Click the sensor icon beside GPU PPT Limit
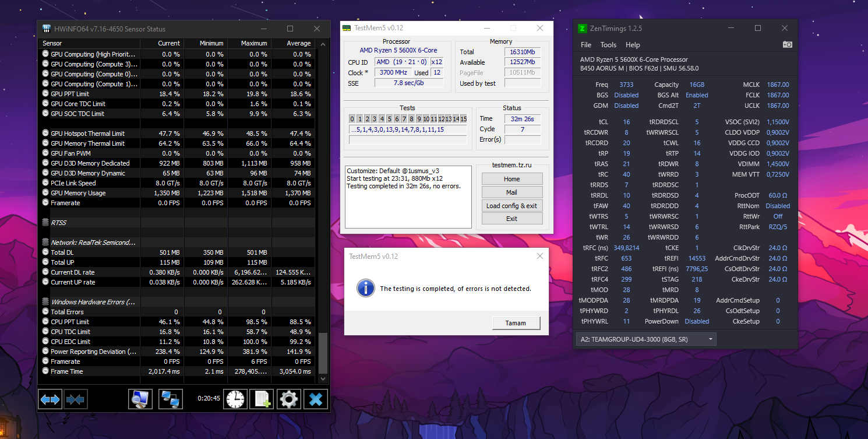 click(46, 94)
